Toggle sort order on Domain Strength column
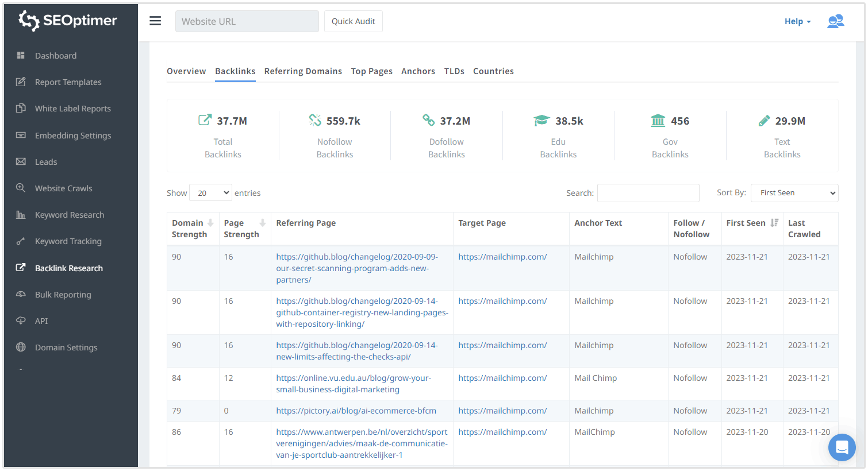Viewport: 868px width, 471px height. pyautogui.click(x=210, y=223)
